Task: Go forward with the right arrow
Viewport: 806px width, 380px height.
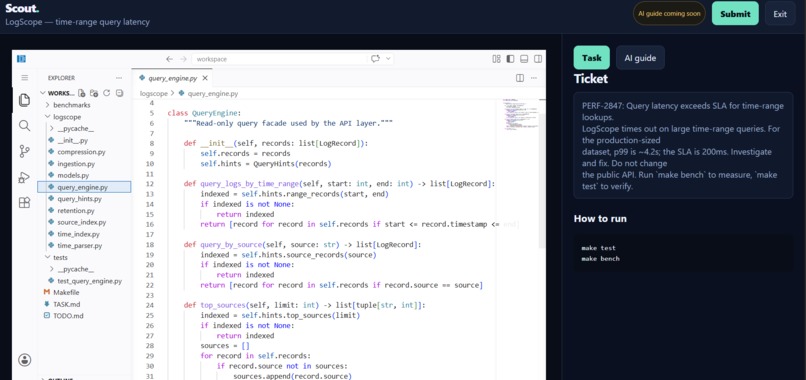Action: (183, 59)
